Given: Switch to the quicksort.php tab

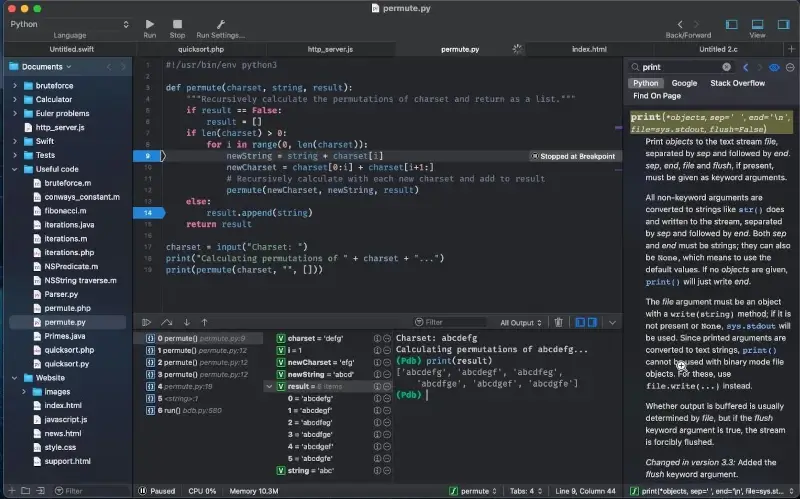Looking at the screenshot, I should click(198, 48).
